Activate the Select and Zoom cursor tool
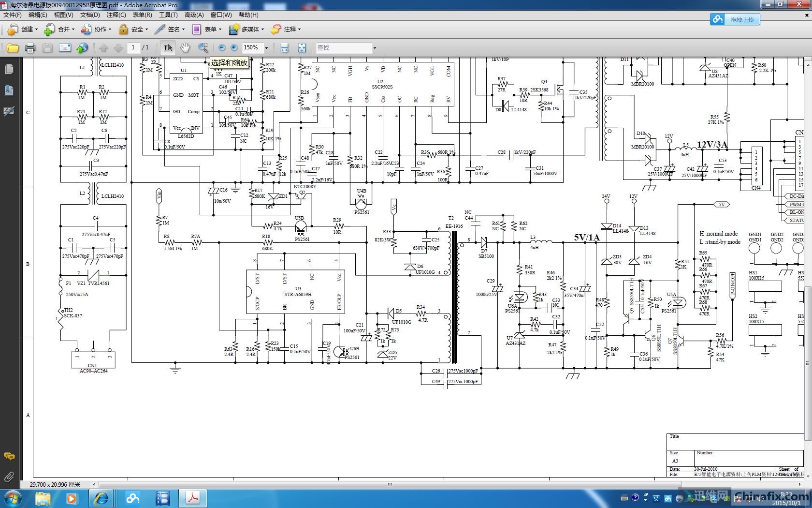Image resolution: width=812 pixels, height=508 pixels. click(x=168, y=48)
